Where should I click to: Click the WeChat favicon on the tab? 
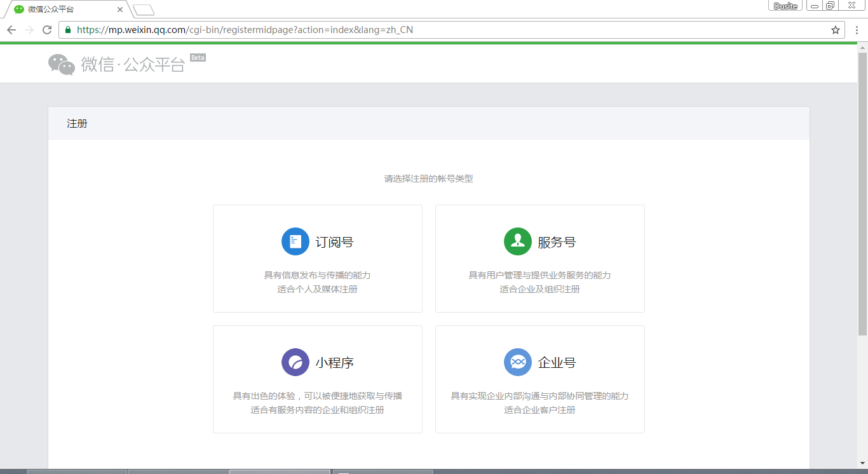pyautogui.click(x=19, y=10)
